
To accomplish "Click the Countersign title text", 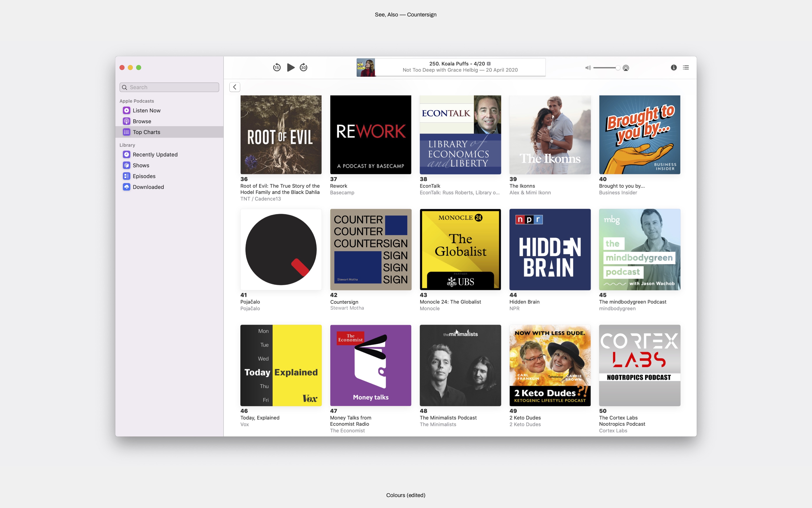I will coord(344,302).
